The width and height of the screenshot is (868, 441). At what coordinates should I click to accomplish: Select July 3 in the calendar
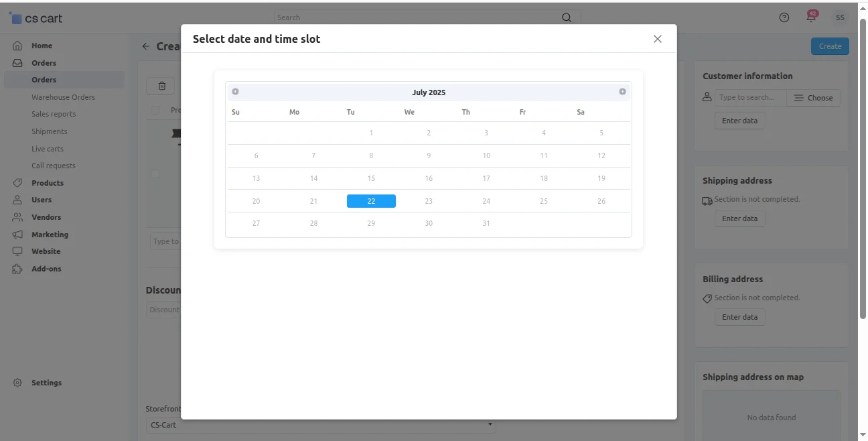click(x=486, y=133)
